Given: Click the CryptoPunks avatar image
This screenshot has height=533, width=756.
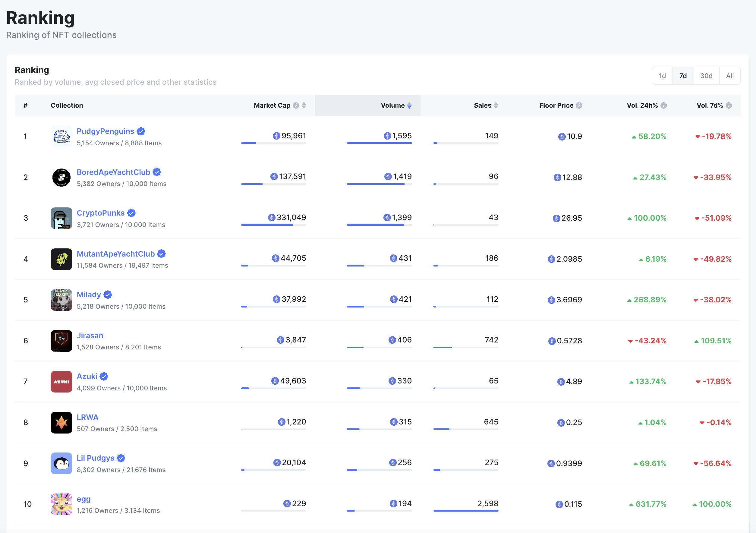Looking at the screenshot, I should 61,218.
